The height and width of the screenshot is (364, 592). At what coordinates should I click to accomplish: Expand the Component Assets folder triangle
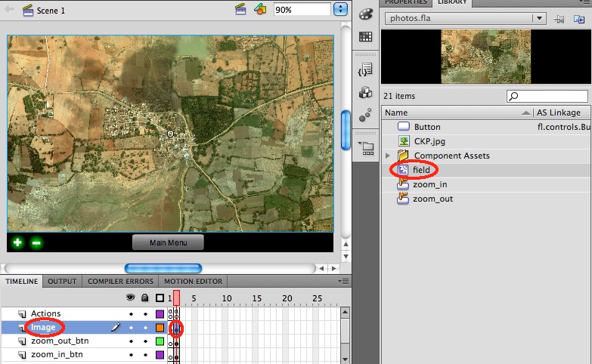pyautogui.click(x=388, y=156)
